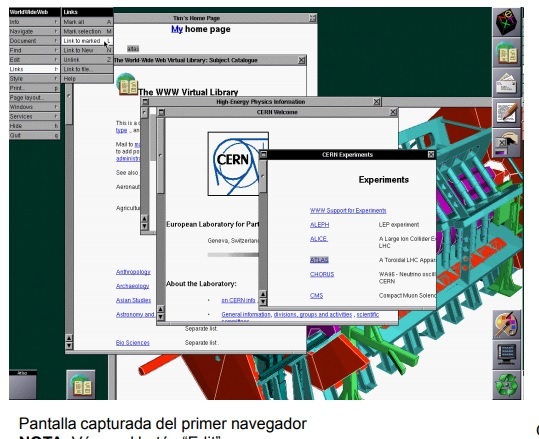This screenshot has width=539, height=439.
Task: Miniaturize the CERN Experiments window
Action: coord(263,155)
